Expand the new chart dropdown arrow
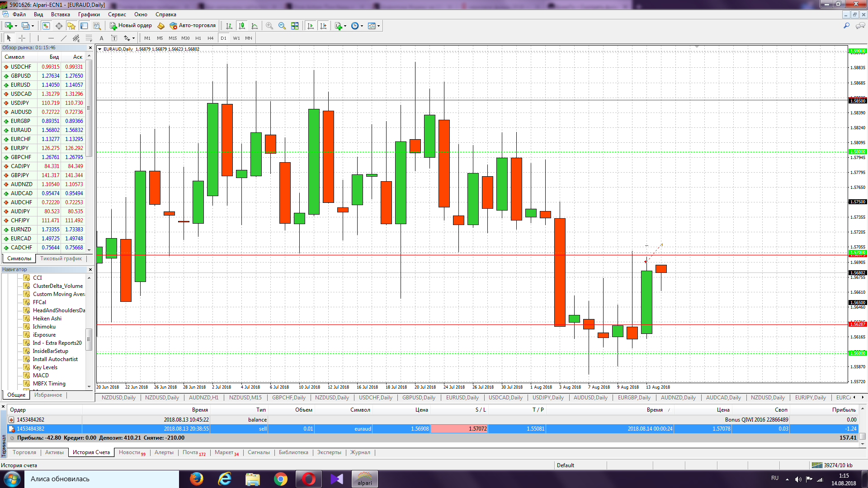Image resolution: width=868 pixels, height=488 pixels. [16, 26]
